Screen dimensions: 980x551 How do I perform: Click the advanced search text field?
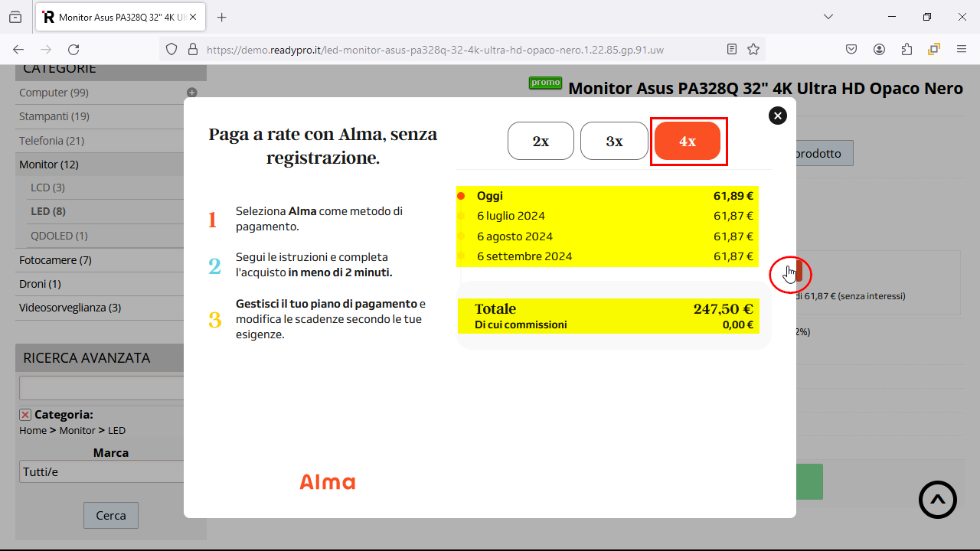(x=102, y=388)
